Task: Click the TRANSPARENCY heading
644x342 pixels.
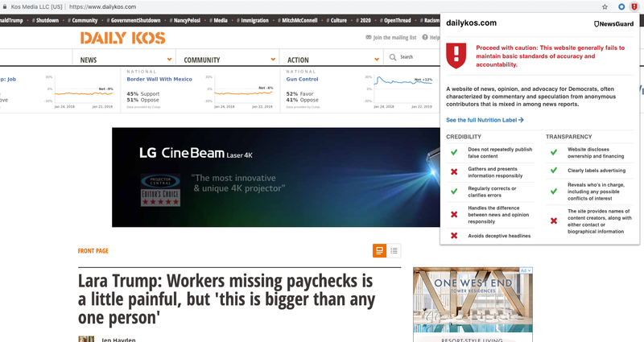Action: [x=569, y=137]
